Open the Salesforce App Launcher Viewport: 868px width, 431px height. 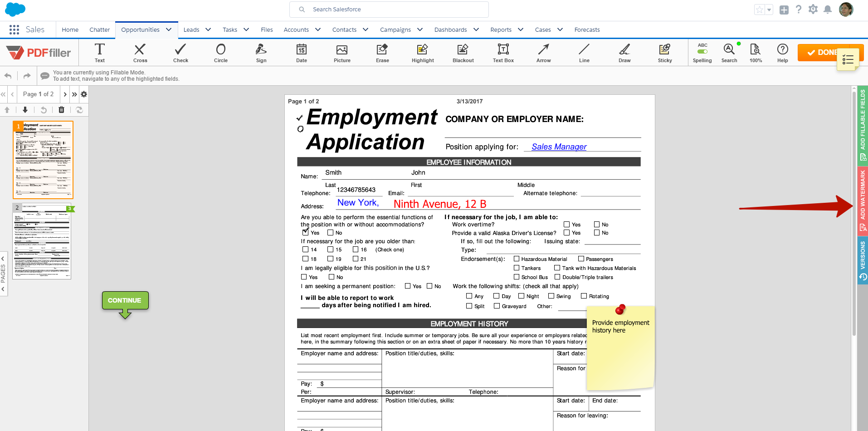[14, 29]
